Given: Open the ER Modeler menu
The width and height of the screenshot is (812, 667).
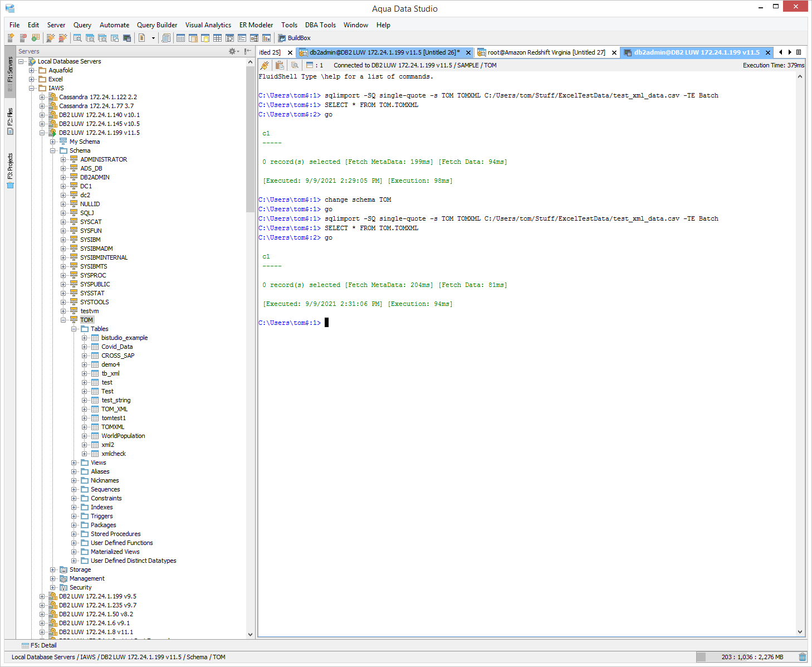Looking at the screenshot, I should tap(256, 25).
